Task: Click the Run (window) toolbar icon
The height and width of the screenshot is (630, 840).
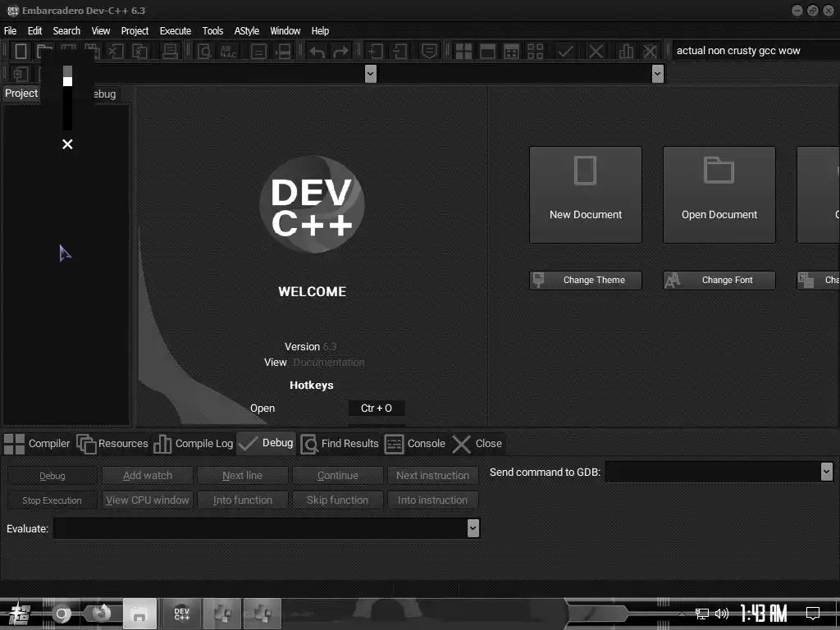Action: 487,52
